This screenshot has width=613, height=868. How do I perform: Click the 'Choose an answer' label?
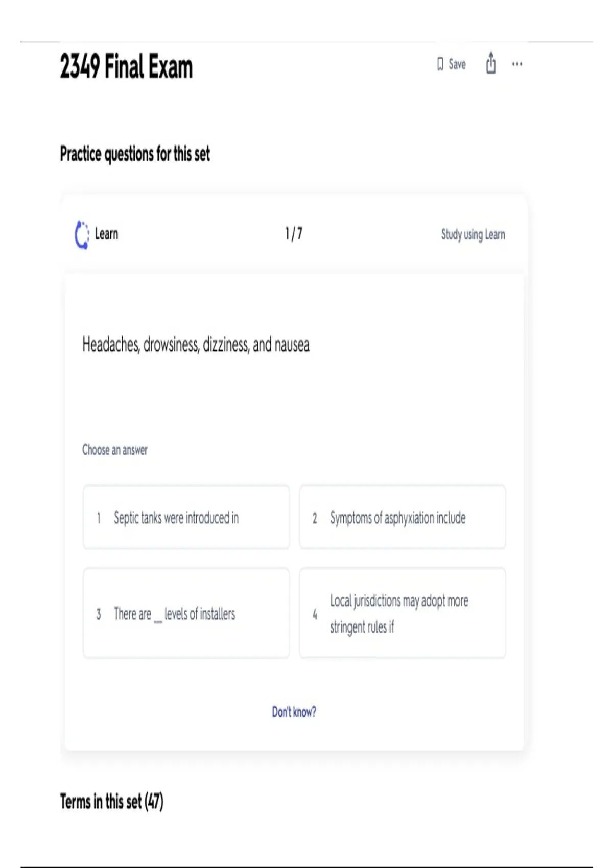pos(115,450)
